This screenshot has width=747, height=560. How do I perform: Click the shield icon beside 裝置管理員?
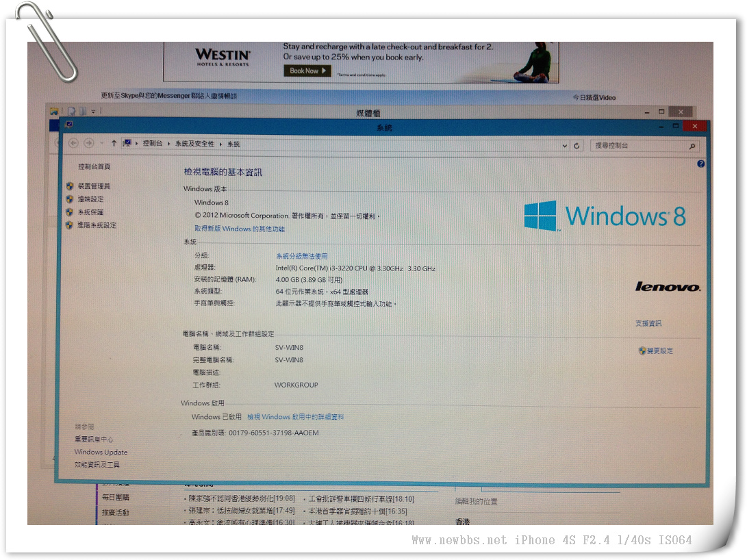69,186
